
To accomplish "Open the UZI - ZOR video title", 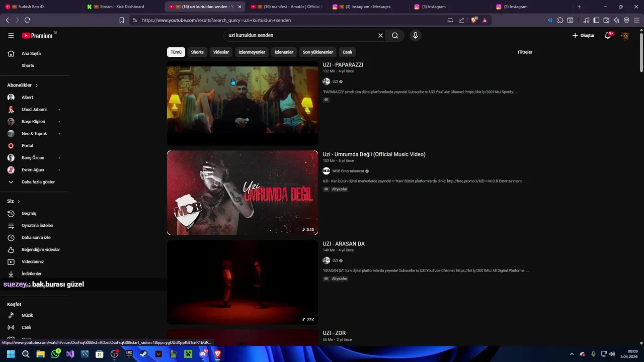I will (x=334, y=333).
